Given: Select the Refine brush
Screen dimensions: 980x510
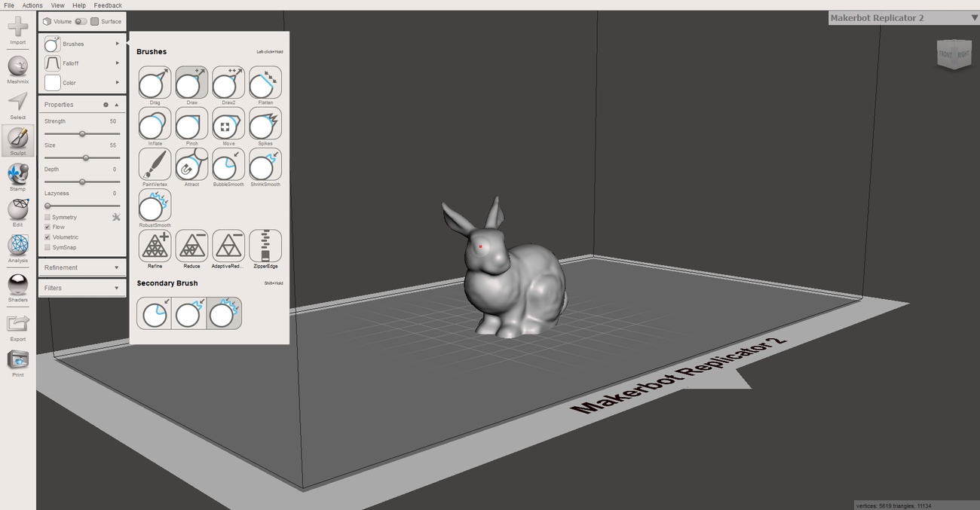Looking at the screenshot, I should point(153,245).
